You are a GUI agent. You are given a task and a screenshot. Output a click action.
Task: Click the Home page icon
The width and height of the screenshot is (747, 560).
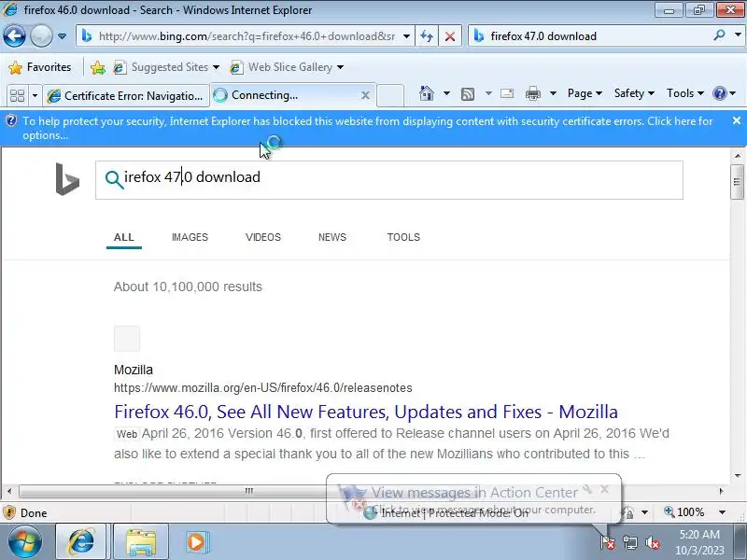click(x=427, y=93)
